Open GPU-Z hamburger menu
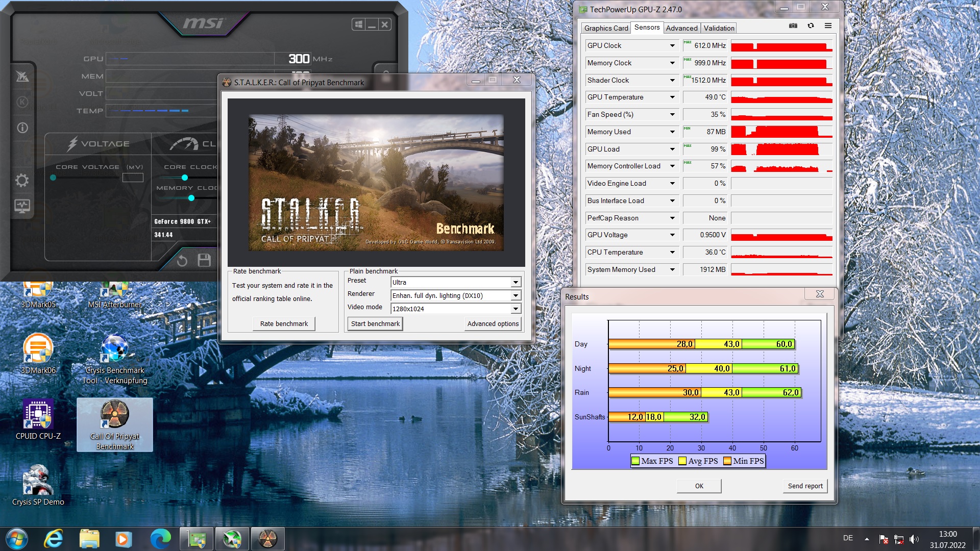 828,26
